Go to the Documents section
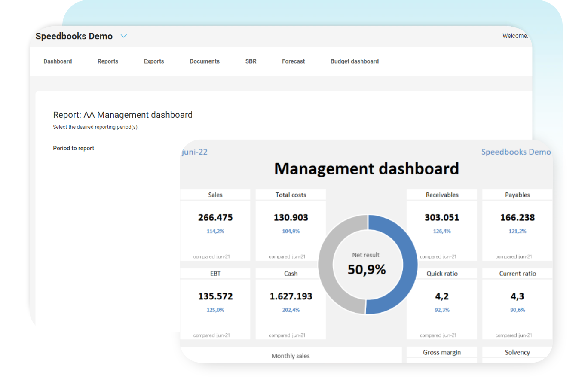588x384 pixels. pyautogui.click(x=205, y=61)
